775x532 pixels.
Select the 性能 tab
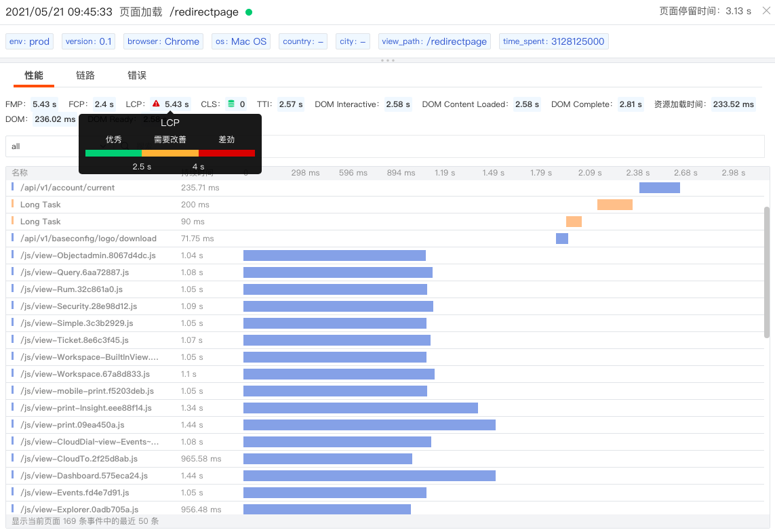(x=34, y=75)
